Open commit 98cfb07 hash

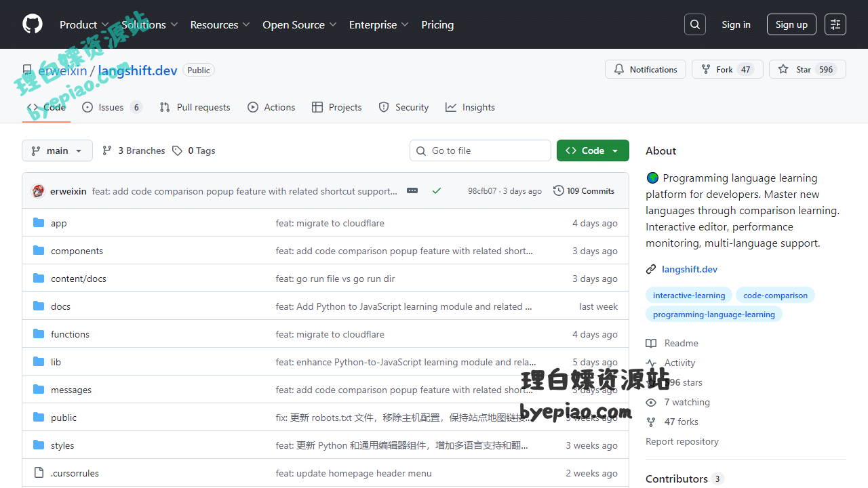[x=482, y=191]
